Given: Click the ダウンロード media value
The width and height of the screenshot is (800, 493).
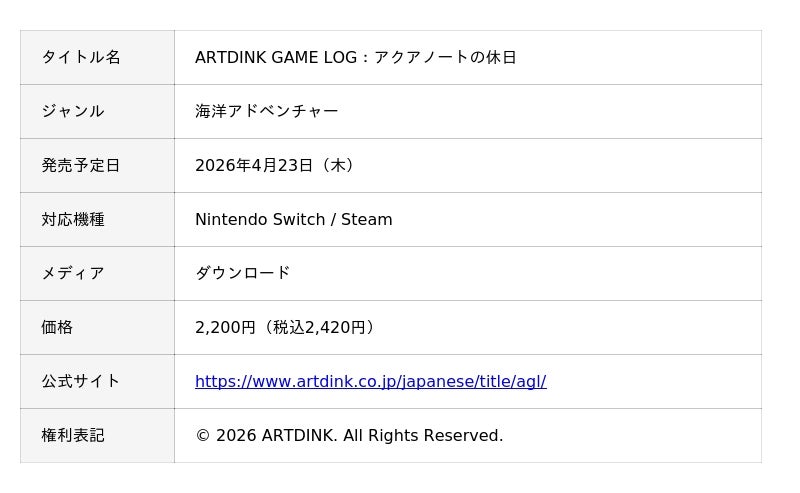Looking at the screenshot, I should pos(243,273).
